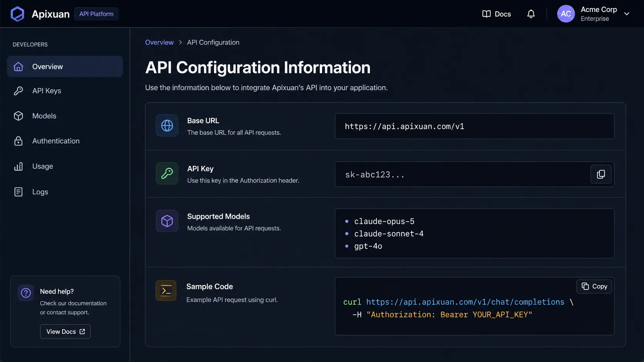Click the Apixuan brand name
The height and width of the screenshot is (362, 644).
pos(50,14)
